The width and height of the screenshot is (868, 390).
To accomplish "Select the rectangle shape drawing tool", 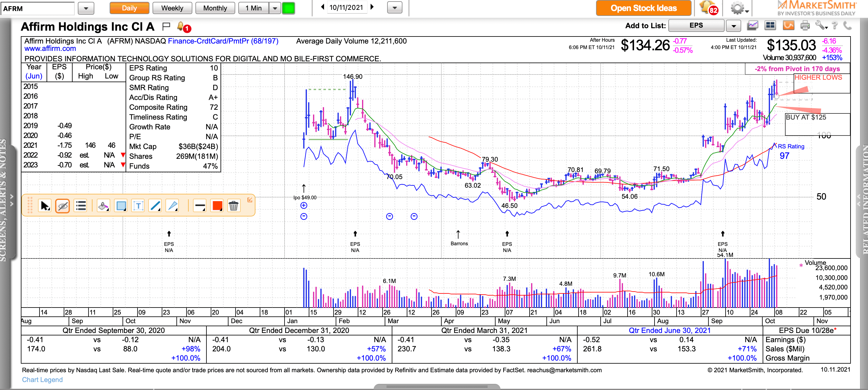I will tap(121, 205).
